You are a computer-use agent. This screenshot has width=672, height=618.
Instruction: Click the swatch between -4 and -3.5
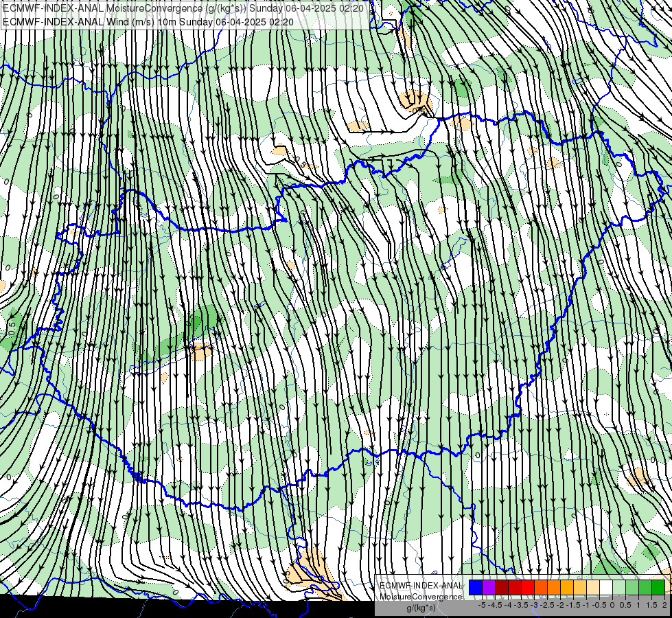coord(515,588)
